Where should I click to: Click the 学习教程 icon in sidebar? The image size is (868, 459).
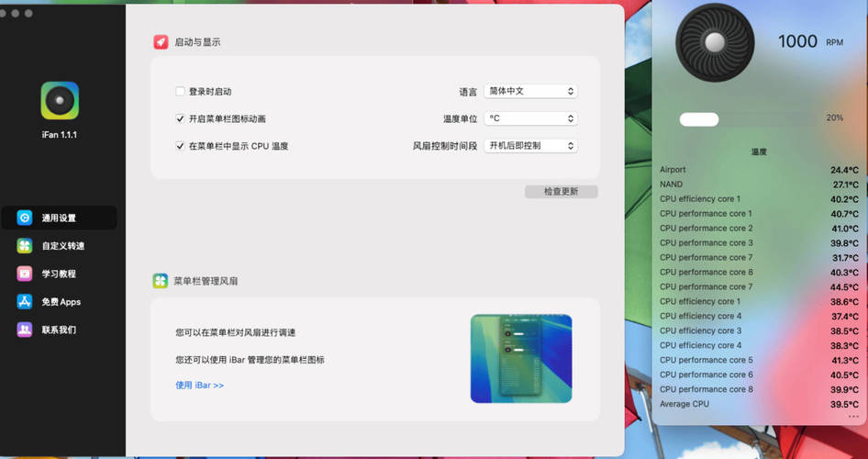tap(25, 274)
